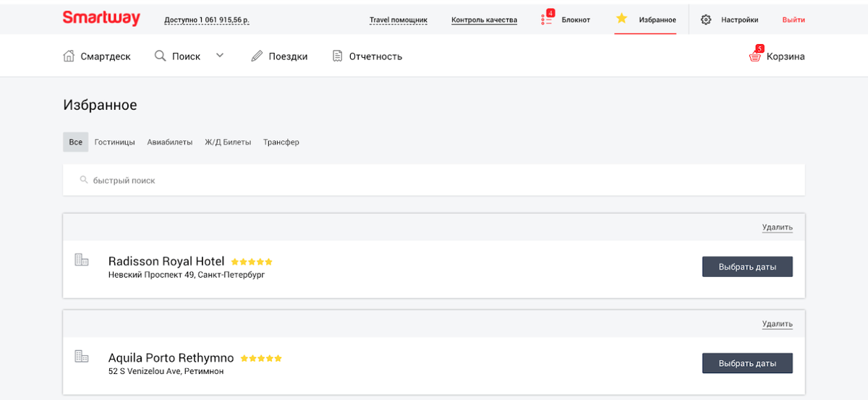Switch to the Гостиницы tab
868x400 pixels.
tap(115, 142)
